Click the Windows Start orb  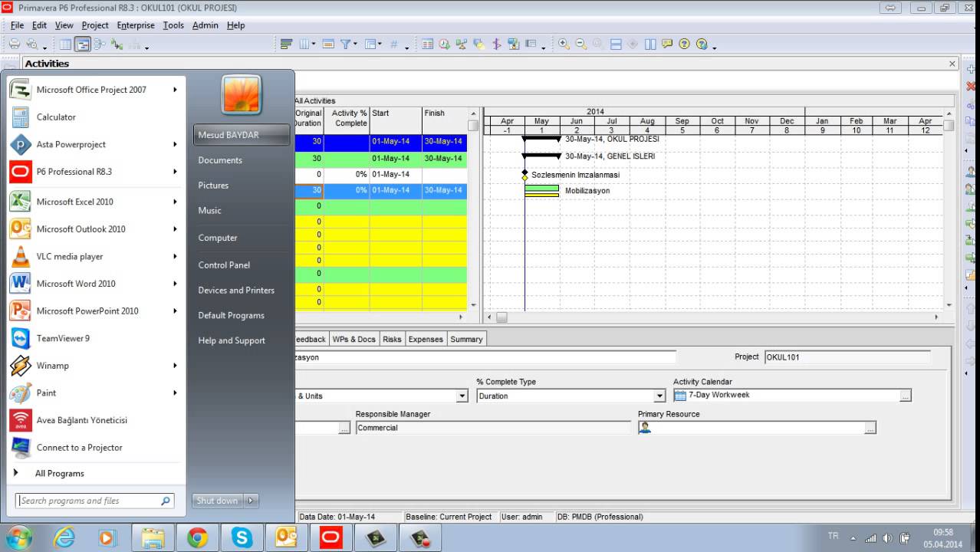(x=18, y=537)
